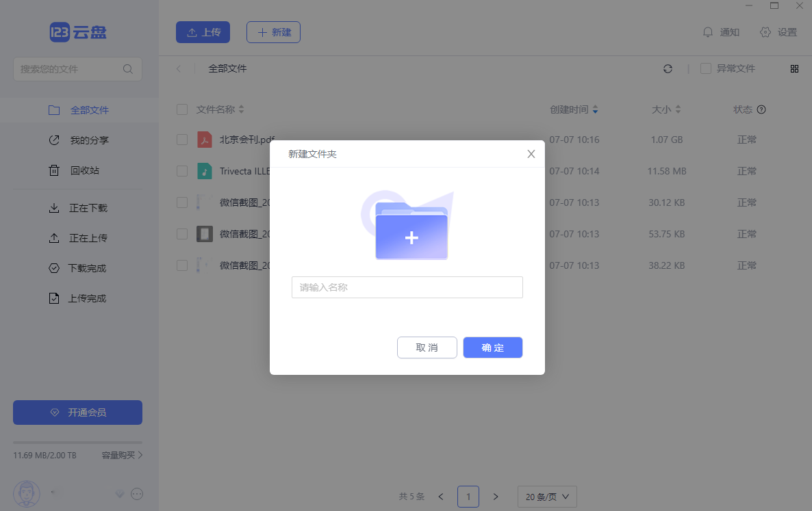
Task: Switch to grid view layout
Action: coord(794,68)
